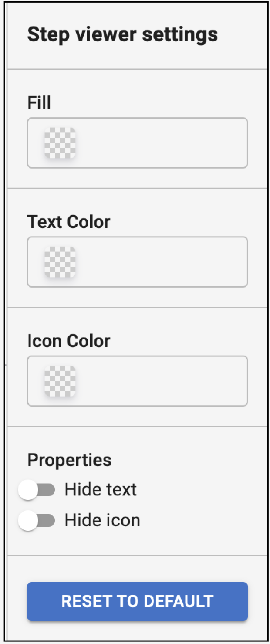Click inside the Fill input field
The height and width of the screenshot is (644, 270).
tap(161, 143)
